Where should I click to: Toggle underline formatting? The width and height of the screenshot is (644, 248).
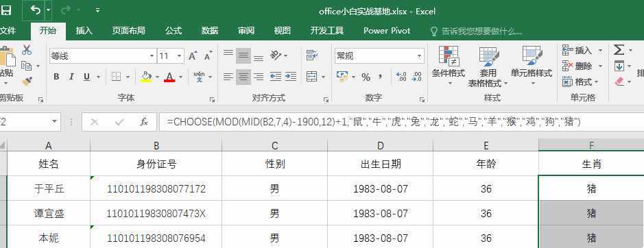(x=86, y=77)
